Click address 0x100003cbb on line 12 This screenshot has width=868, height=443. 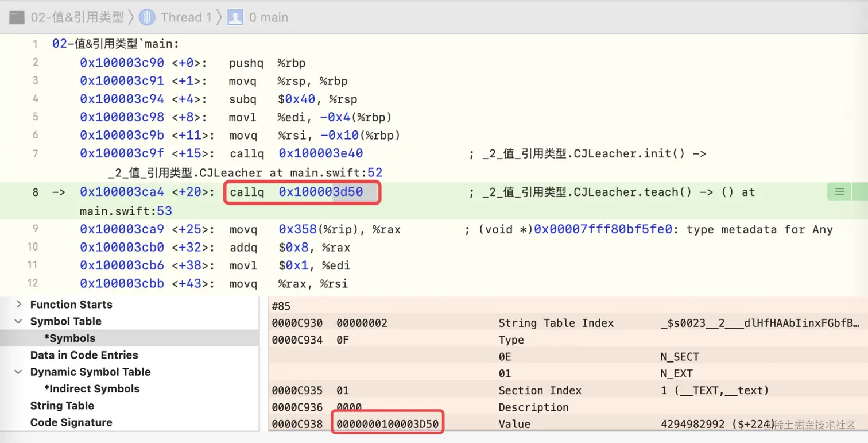tap(122, 284)
